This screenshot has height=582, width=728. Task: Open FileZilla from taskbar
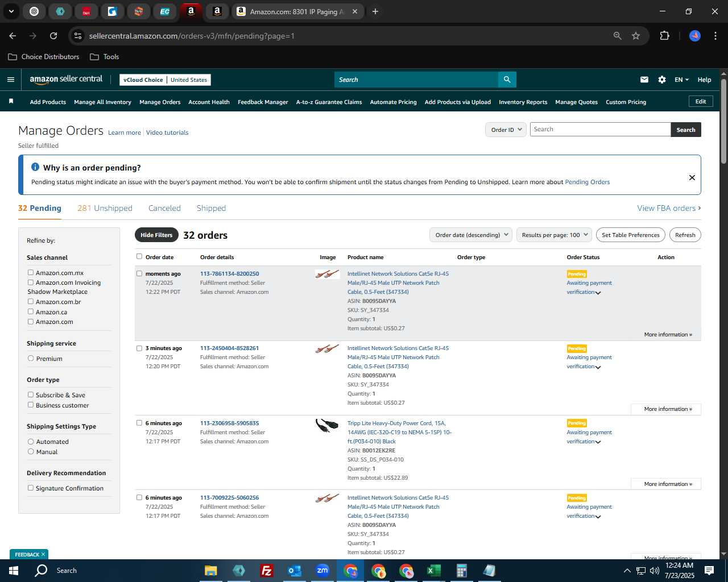(x=267, y=571)
